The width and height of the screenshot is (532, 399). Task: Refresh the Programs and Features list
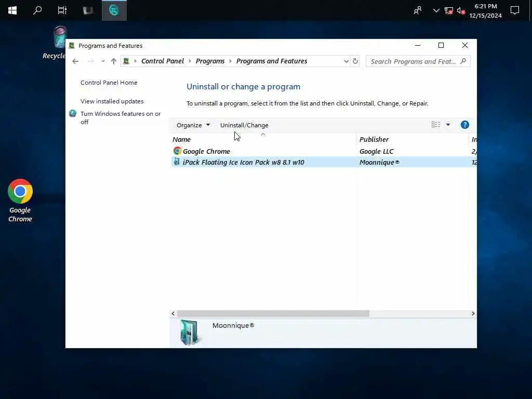[x=355, y=61]
